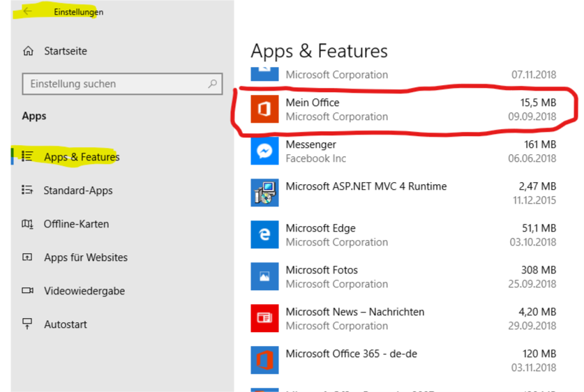Select the Apps & Features menu item

(82, 157)
